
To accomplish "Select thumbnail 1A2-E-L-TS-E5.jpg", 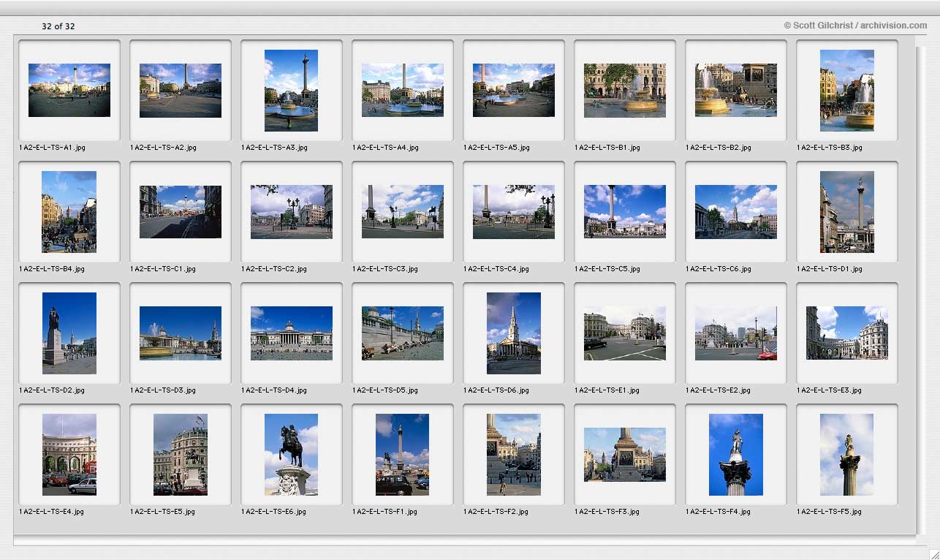I will (x=181, y=455).
